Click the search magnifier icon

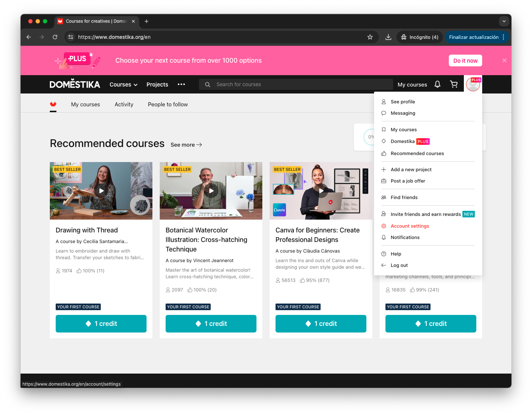pyautogui.click(x=208, y=84)
